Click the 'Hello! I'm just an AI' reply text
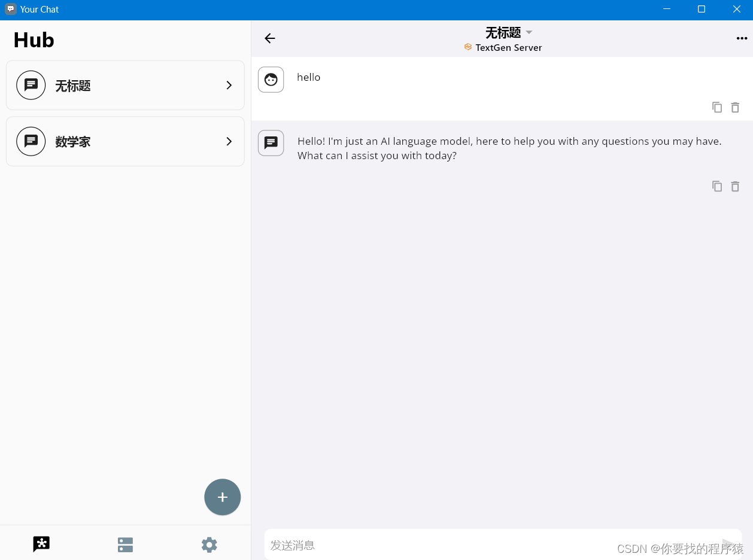The width and height of the screenshot is (753, 560). click(x=509, y=148)
